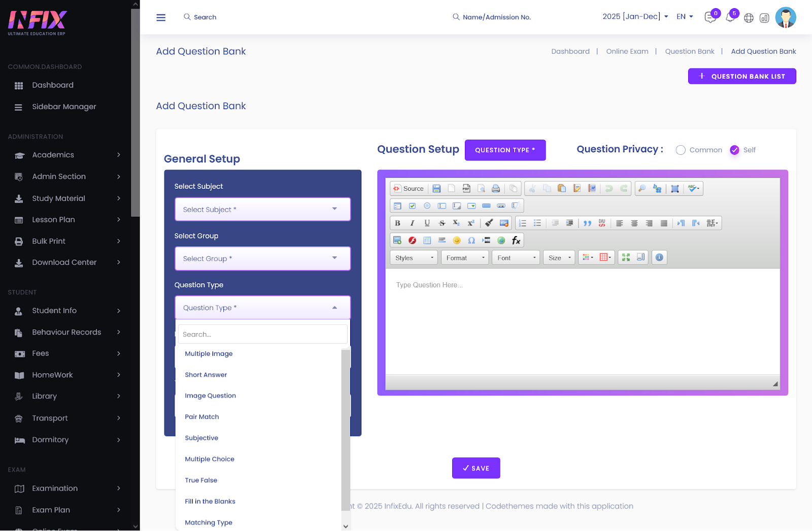This screenshot has height=531, width=812.
Task: Click the Question Bank List button
Action: tap(741, 77)
